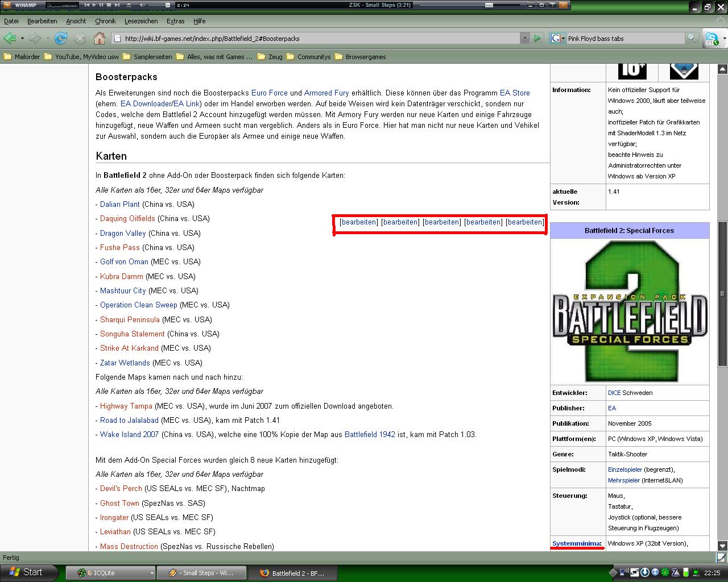Go to the homepage via the house icon
728x582 pixels.
click(100, 38)
